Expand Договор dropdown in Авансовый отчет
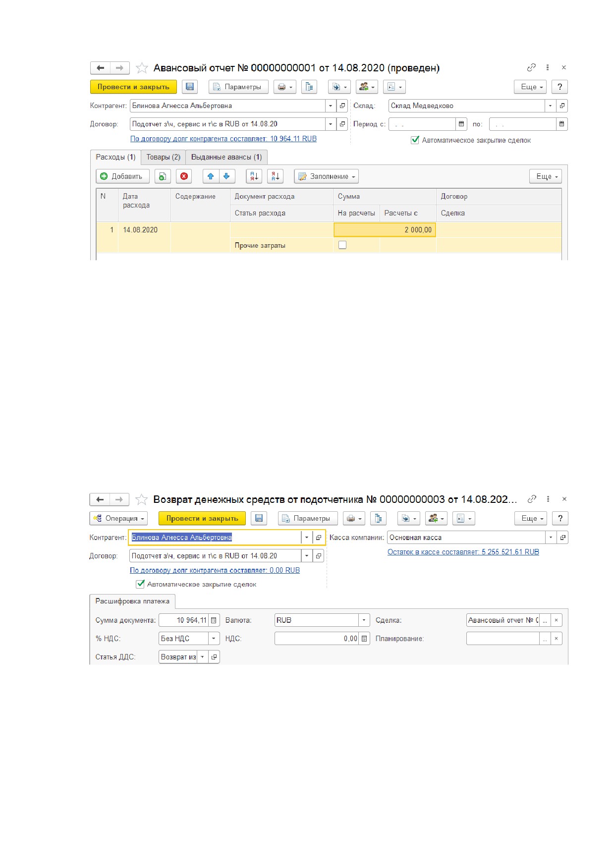Screen dimensions: 614x868 tap(331, 124)
